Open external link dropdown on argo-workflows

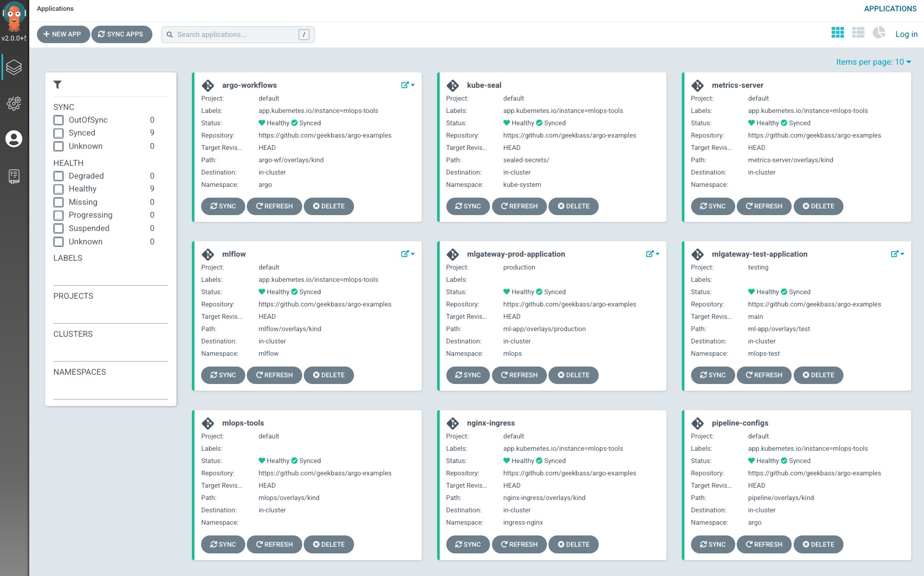click(x=408, y=85)
